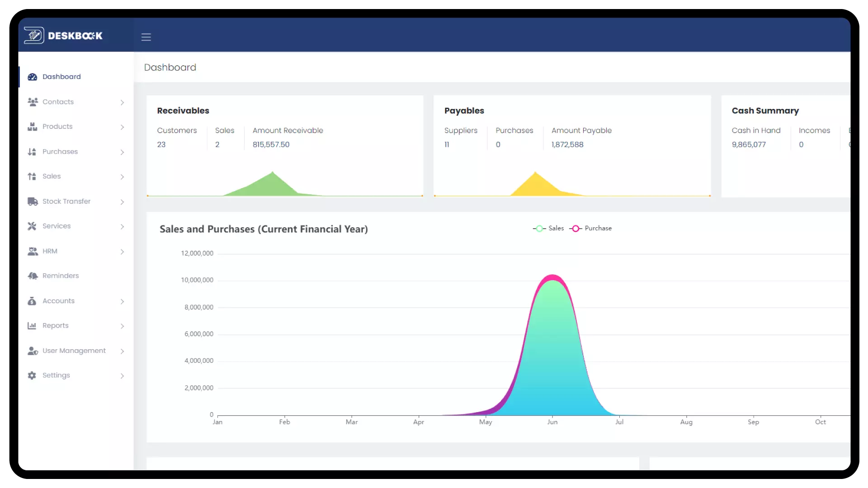Expand the User Management chevron
The height and width of the screenshot is (488, 868).
click(122, 351)
